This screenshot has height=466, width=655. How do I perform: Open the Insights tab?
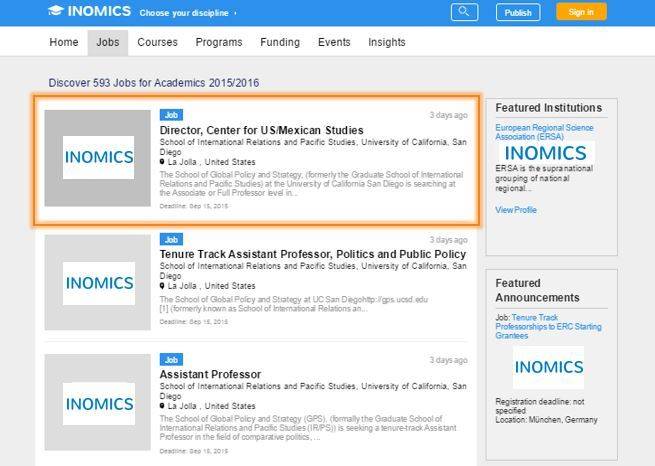(x=387, y=42)
